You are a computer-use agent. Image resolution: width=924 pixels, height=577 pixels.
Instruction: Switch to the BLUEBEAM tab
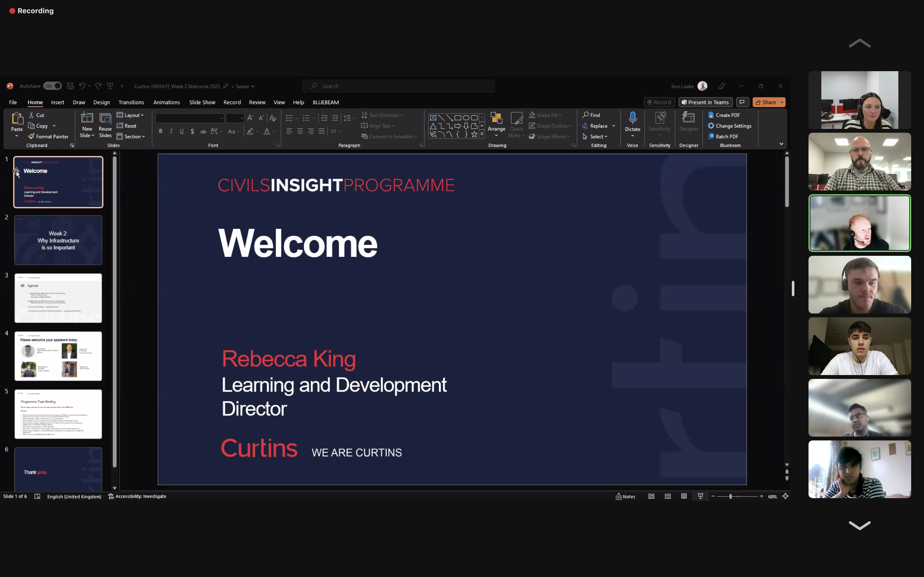click(x=325, y=102)
